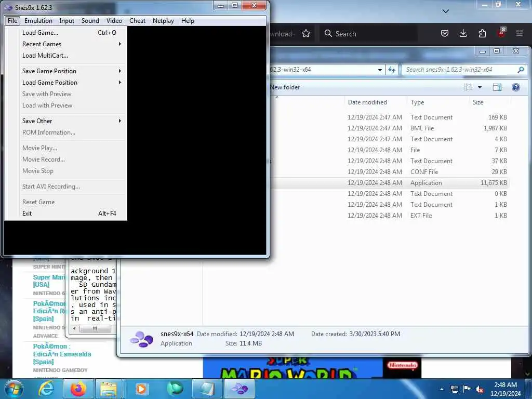Toggle the Explorer preview pane icon

coord(497,87)
